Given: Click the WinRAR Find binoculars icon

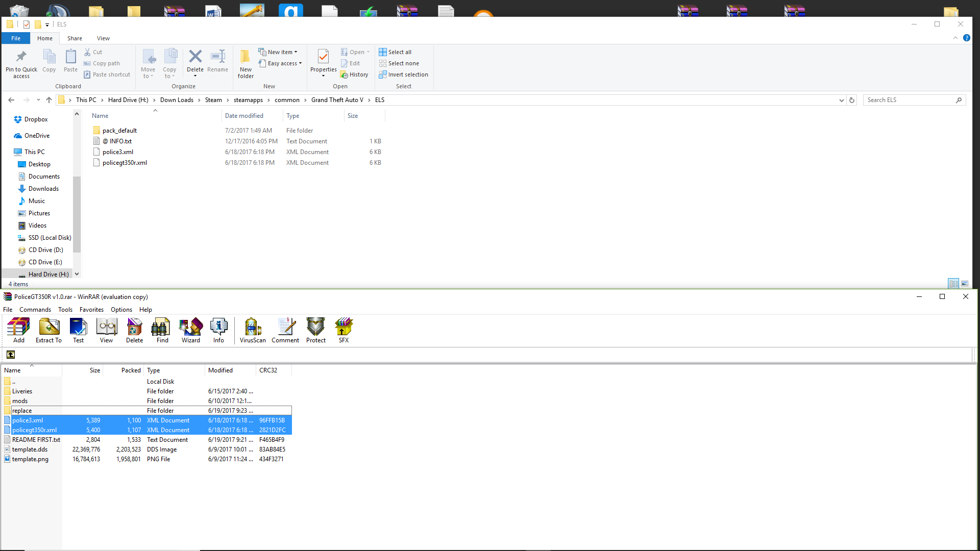Looking at the screenshot, I should (x=162, y=330).
